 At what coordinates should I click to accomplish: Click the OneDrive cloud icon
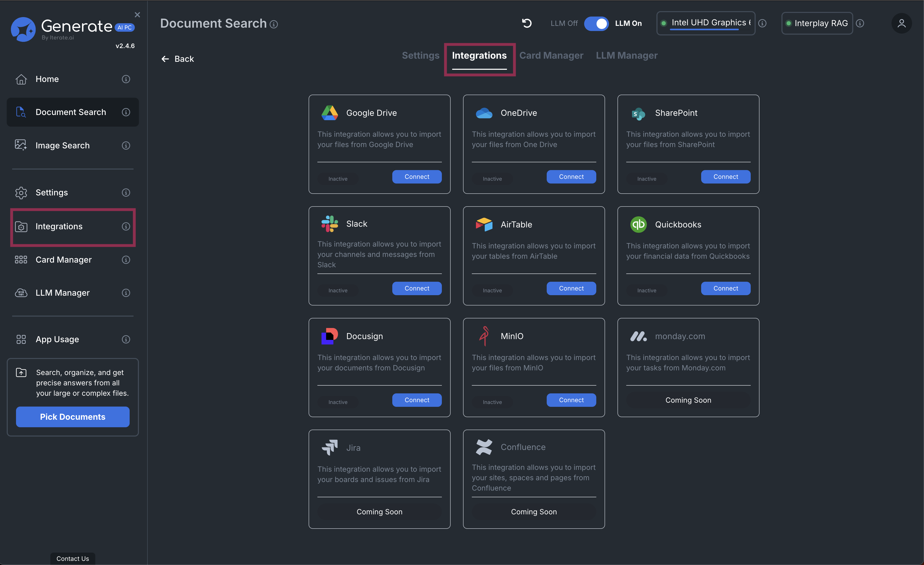point(484,113)
